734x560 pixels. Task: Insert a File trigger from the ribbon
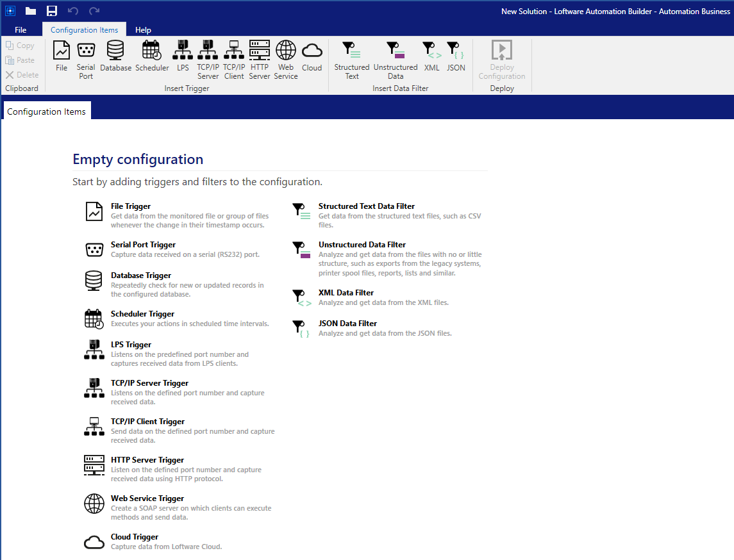[x=62, y=56]
